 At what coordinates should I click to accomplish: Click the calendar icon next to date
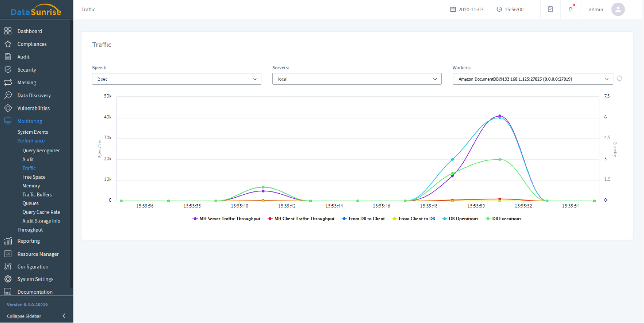click(453, 9)
